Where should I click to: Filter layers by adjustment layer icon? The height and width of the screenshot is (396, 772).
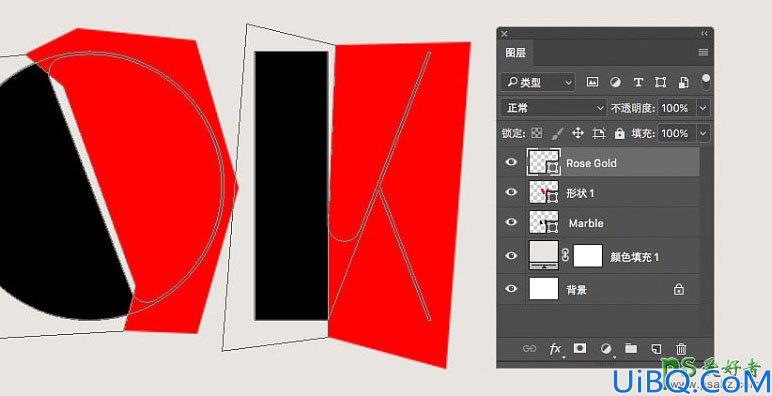pos(615,82)
